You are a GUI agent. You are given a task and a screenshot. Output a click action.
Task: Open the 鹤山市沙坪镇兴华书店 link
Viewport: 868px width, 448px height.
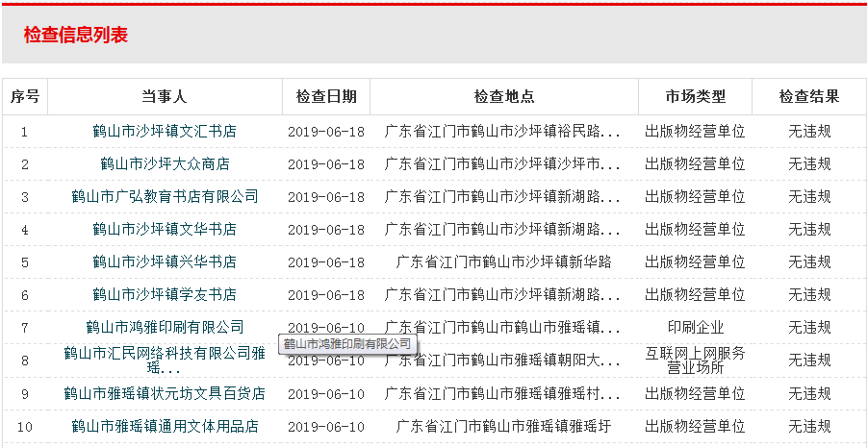point(165,262)
